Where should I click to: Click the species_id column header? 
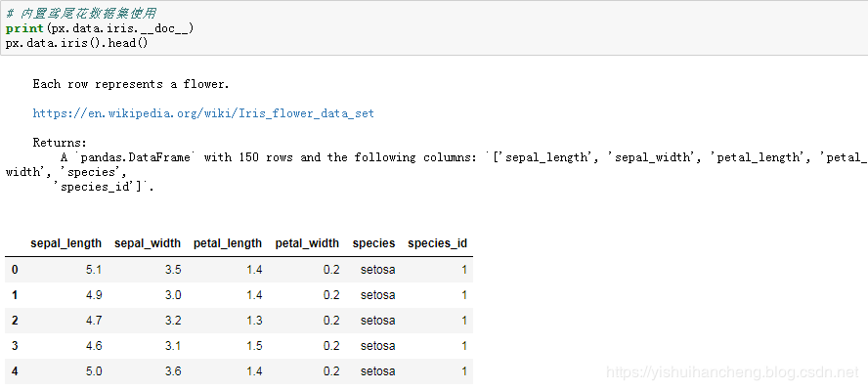(x=437, y=243)
